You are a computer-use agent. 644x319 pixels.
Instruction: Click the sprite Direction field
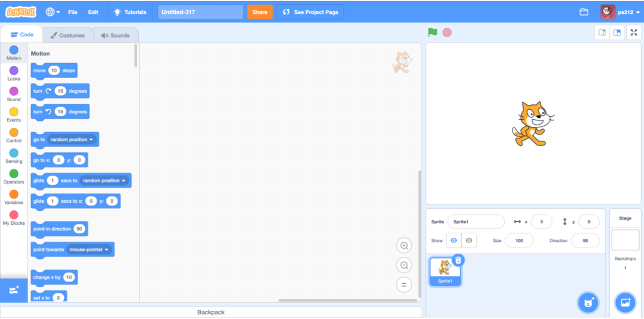[585, 241]
